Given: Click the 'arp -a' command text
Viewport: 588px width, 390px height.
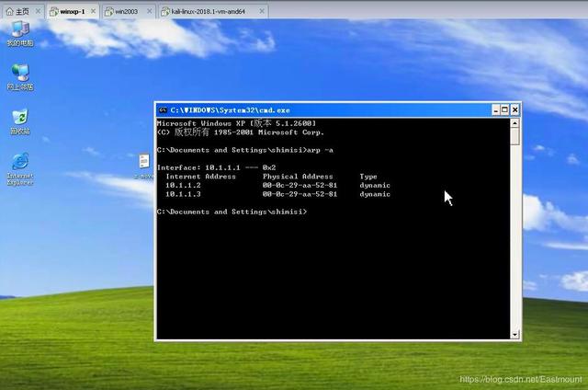Looking at the screenshot, I should click(320, 150).
